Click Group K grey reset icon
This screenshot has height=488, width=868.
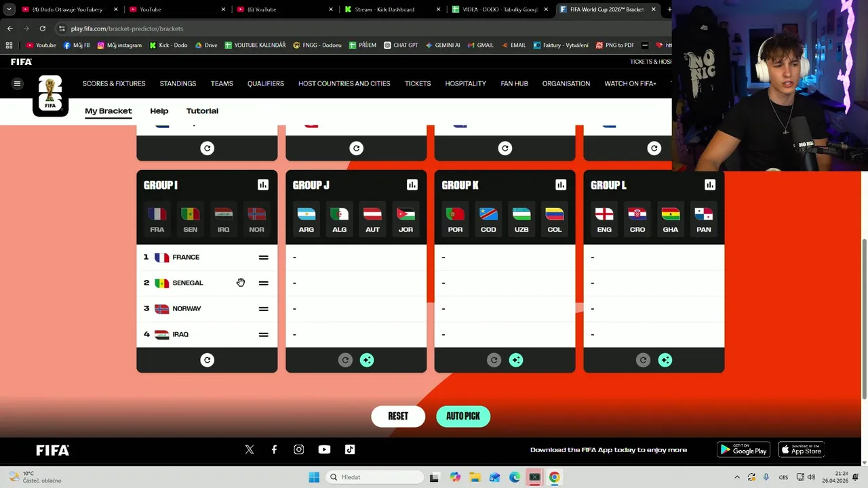[494, 360]
